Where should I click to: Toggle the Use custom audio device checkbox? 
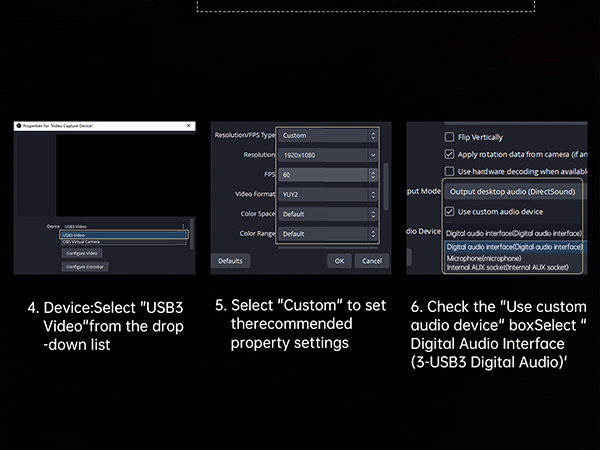(x=450, y=212)
